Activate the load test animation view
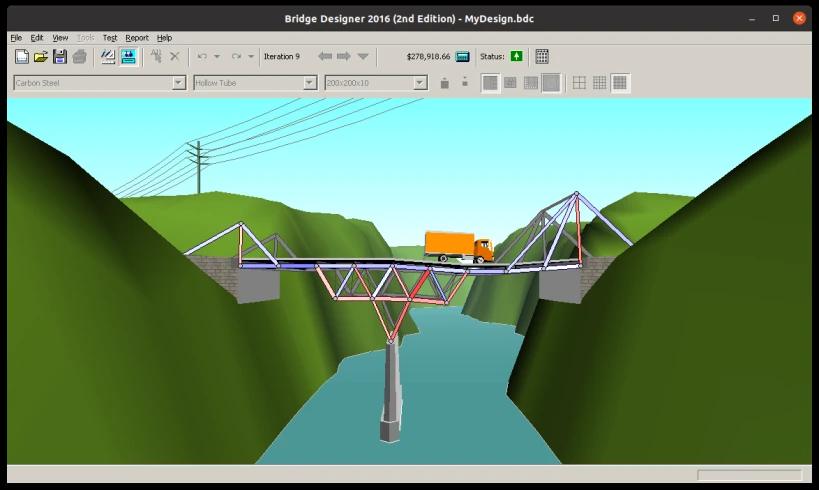819x490 pixels. click(x=128, y=56)
